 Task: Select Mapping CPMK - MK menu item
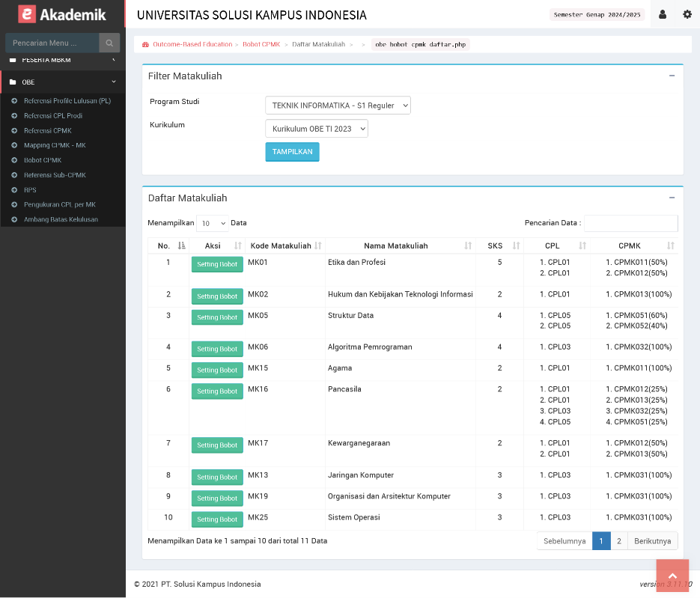coord(55,145)
